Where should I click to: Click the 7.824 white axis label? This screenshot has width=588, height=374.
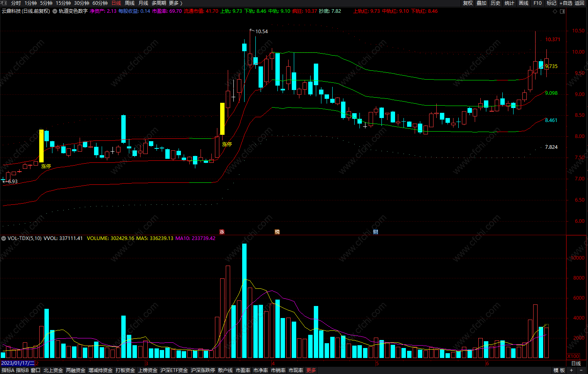[x=552, y=147]
